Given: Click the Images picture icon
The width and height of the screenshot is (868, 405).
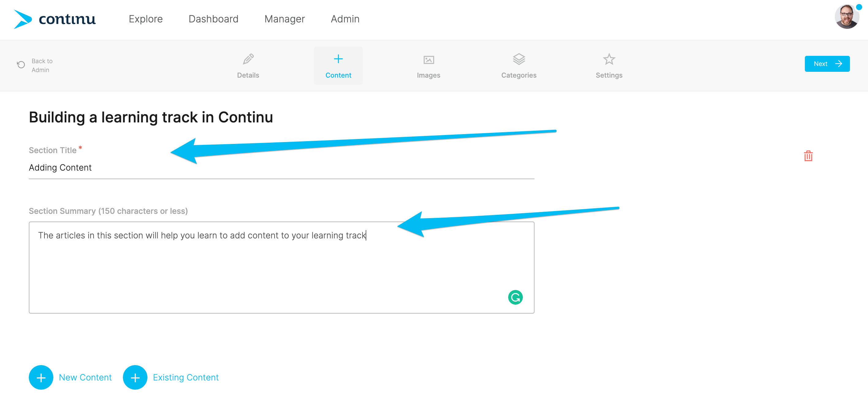Looking at the screenshot, I should pos(428,60).
